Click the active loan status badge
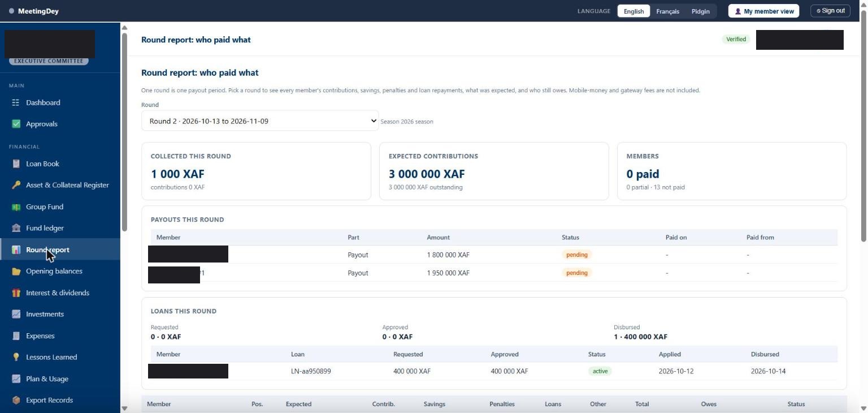 [x=600, y=371]
